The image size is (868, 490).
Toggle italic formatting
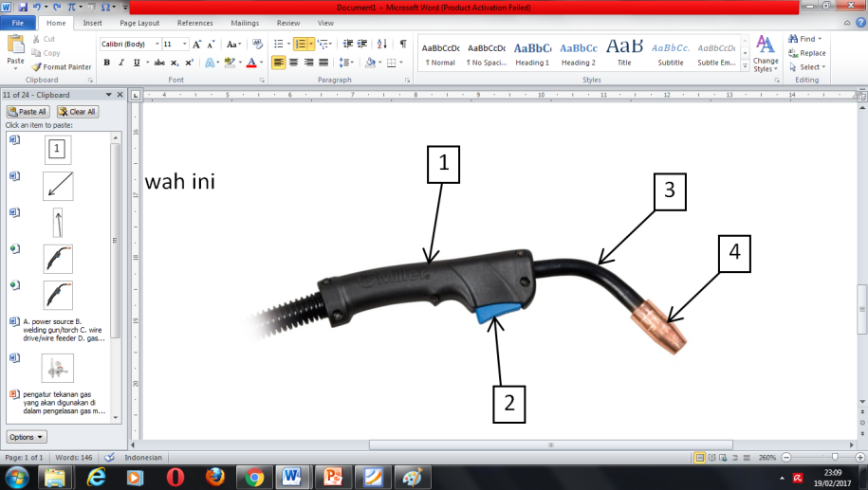click(x=120, y=63)
